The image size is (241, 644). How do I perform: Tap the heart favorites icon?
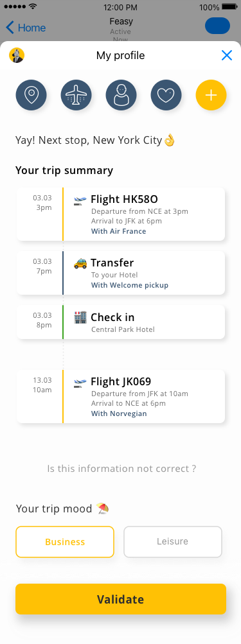(x=166, y=95)
